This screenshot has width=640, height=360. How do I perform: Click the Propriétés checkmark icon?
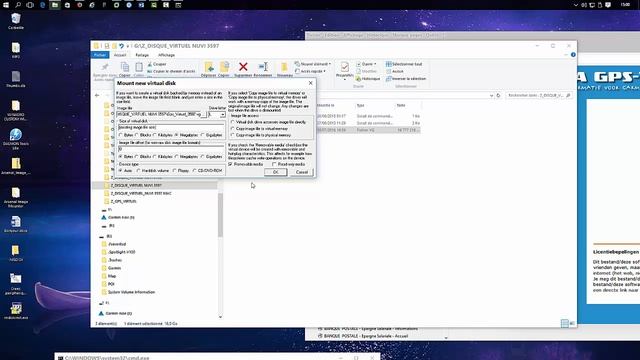pos(344,67)
